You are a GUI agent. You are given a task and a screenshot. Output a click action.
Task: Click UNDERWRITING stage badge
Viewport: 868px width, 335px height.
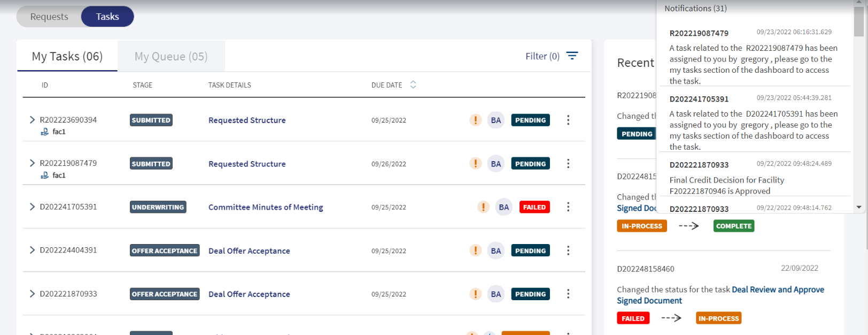[158, 207]
